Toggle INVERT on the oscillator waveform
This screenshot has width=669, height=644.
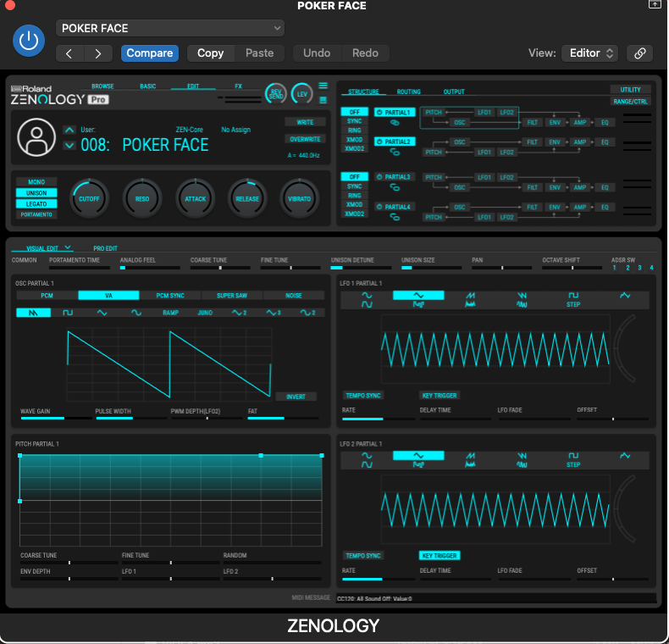[x=296, y=397]
